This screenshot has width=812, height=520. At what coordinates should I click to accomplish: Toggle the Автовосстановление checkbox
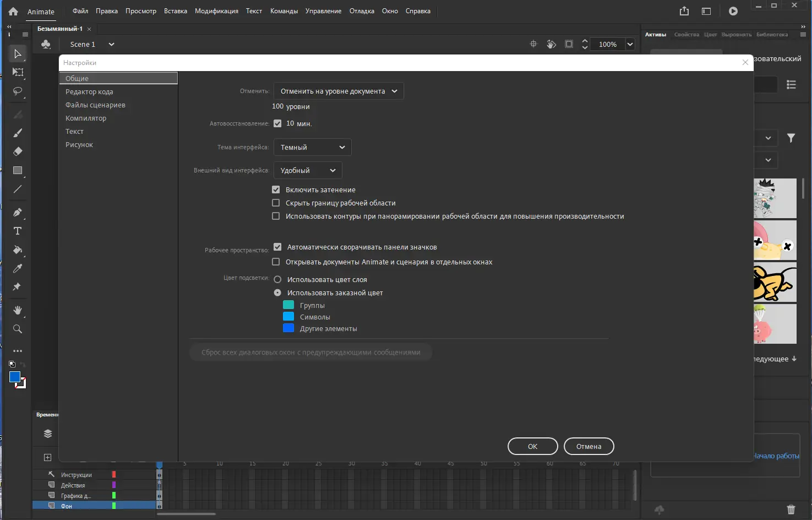[x=277, y=123]
